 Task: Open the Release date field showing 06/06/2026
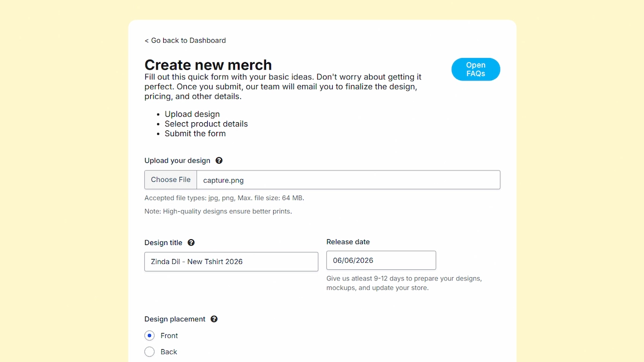381,260
